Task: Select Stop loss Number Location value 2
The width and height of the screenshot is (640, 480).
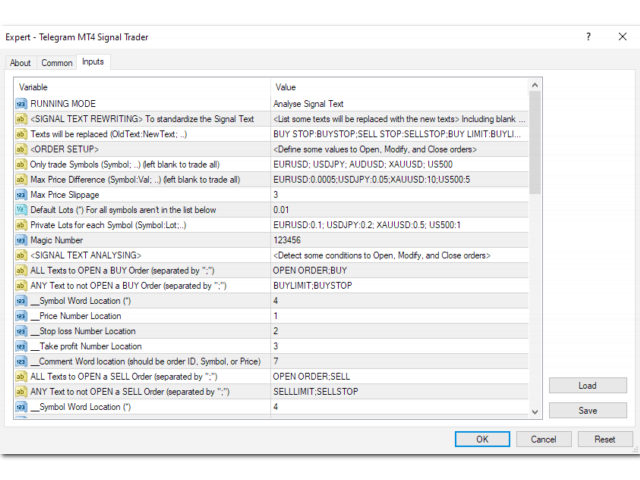Action: [276, 331]
